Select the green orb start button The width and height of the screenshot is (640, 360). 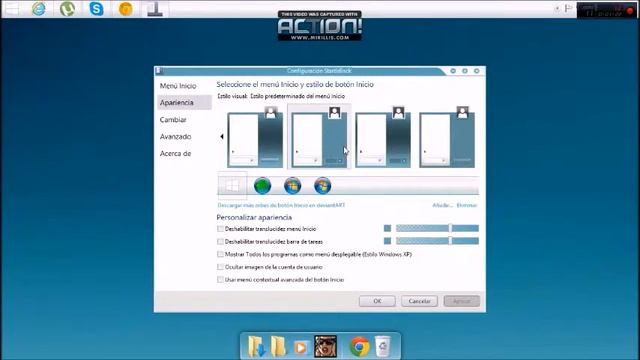[x=262, y=186]
